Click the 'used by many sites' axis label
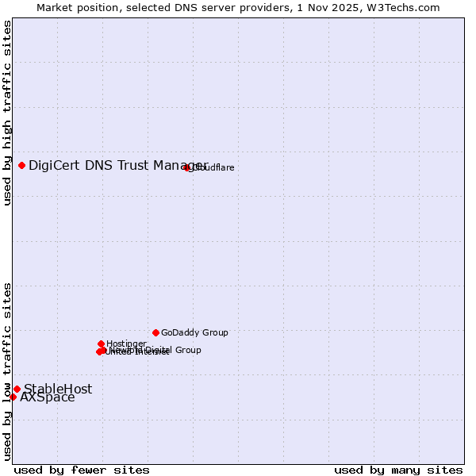Image resolution: width=476 pixels, height=476 pixels. pos(398,470)
